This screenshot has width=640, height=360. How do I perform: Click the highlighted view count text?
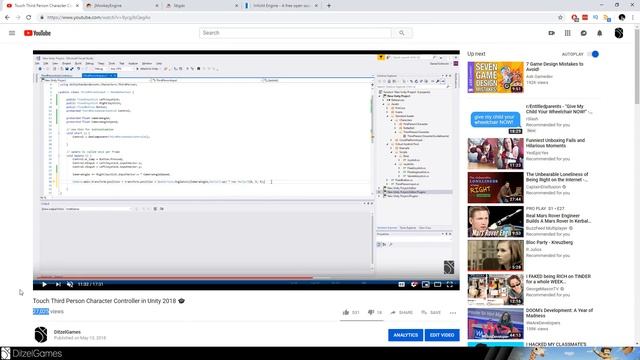[x=41, y=311]
